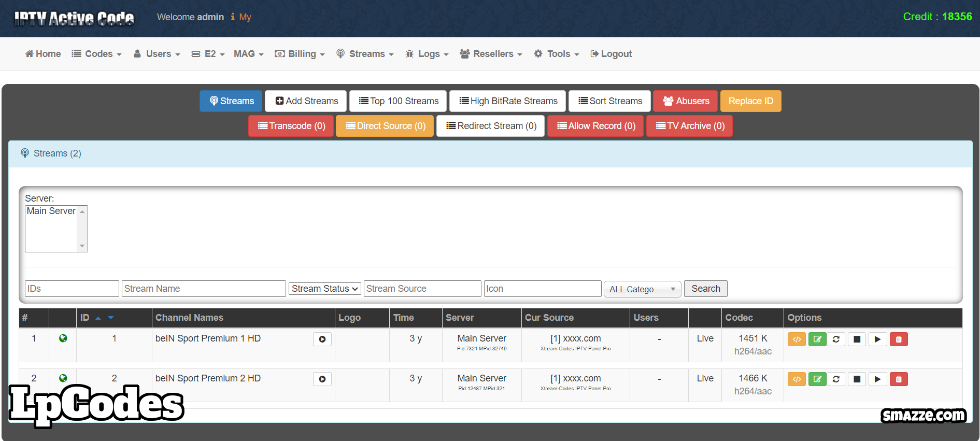The height and width of the screenshot is (441, 980).
Task: Click the Search button
Action: pyautogui.click(x=705, y=289)
